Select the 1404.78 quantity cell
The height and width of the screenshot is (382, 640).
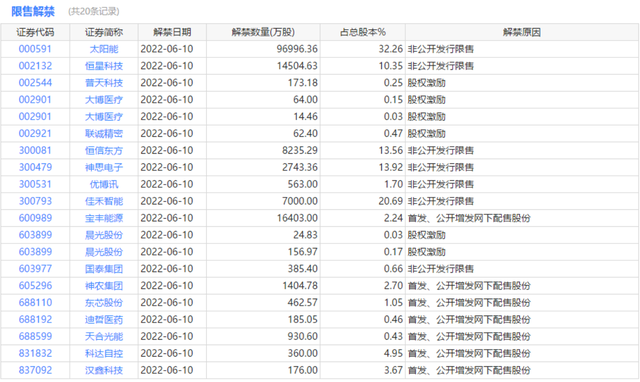click(x=300, y=286)
